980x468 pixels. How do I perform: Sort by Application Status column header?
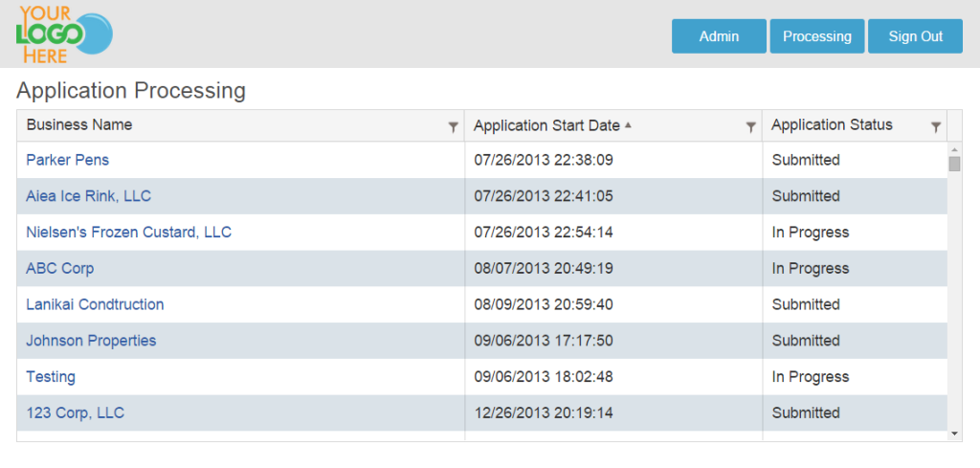coord(832,125)
